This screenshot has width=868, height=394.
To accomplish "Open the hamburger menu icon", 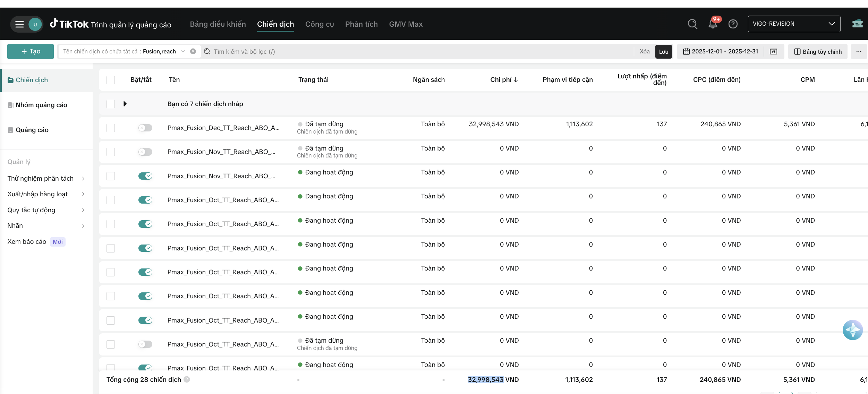I will [x=19, y=24].
